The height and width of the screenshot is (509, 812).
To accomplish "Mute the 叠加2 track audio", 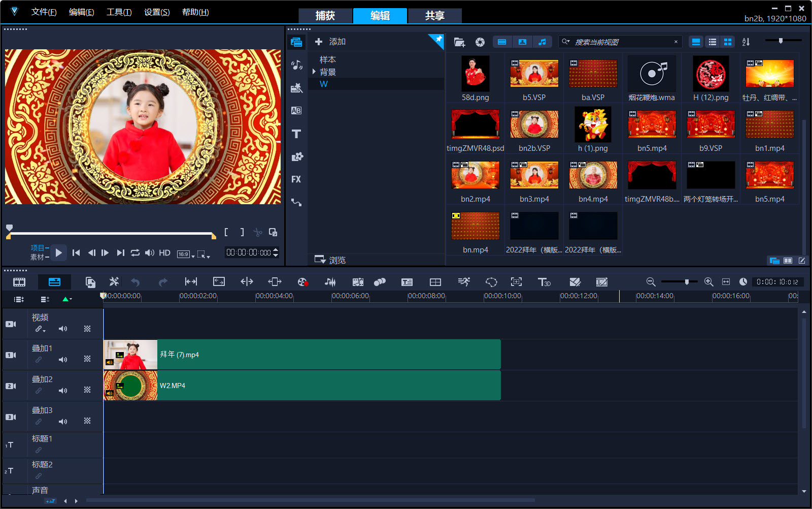I will pyautogui.click(x=63, y=391).
